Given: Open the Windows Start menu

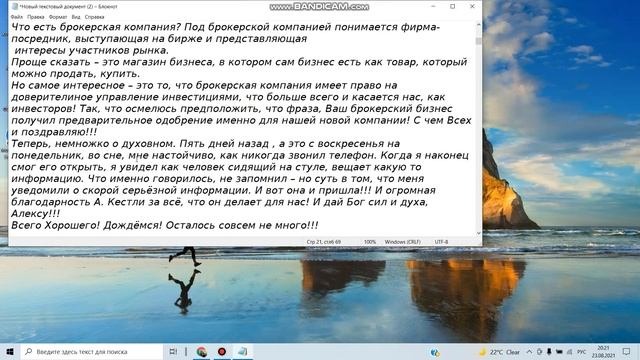Looking at the screenshot, I should [10, 351].
